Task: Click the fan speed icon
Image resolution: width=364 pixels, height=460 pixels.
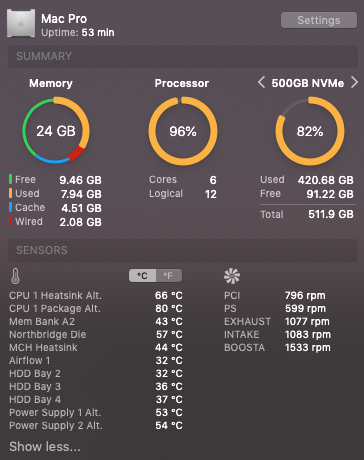Action: pos(232,276)
